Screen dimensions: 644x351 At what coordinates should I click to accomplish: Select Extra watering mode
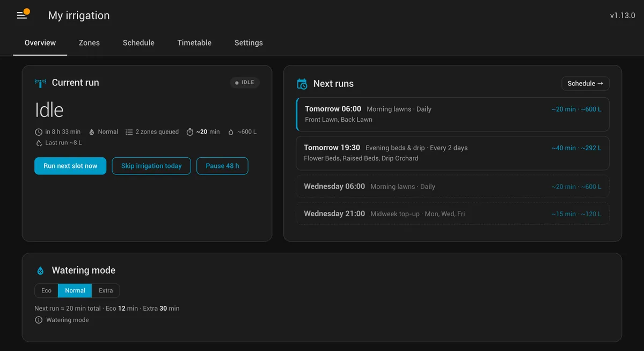click(106, 290)
